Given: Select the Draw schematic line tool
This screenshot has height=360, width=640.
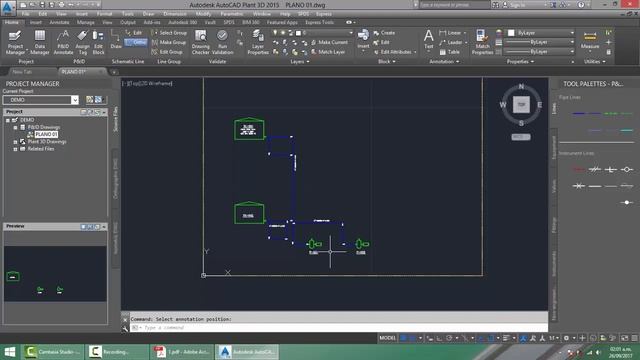Looking at the screenshot, I should click(x=116, y=40).
